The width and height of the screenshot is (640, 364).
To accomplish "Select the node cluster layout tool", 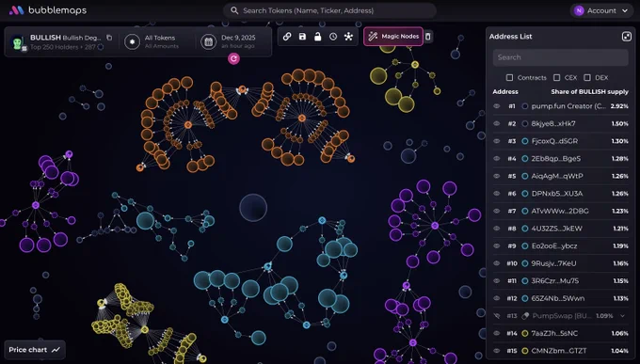I will tap(348, 37).
